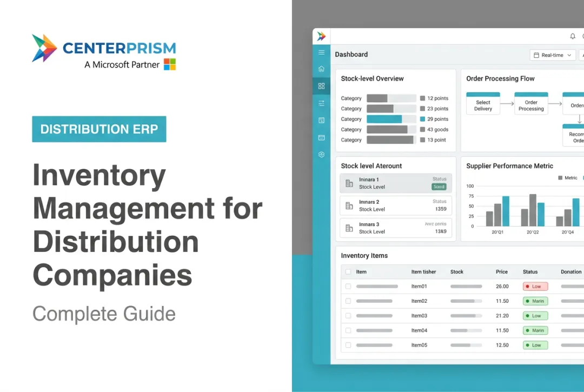Click the green status badge on Ininara 1
The height and width of the screenshot is (392, 584).
tap(439, 187)
